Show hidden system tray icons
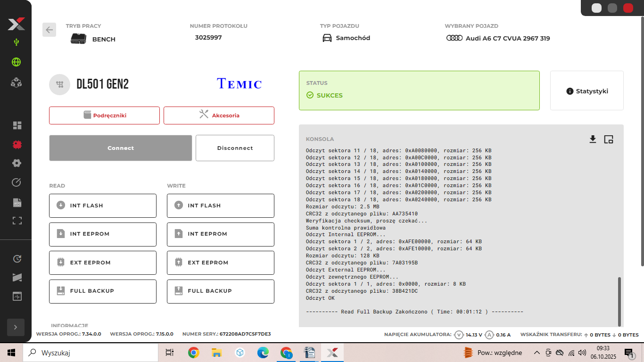 coord(537,353)
